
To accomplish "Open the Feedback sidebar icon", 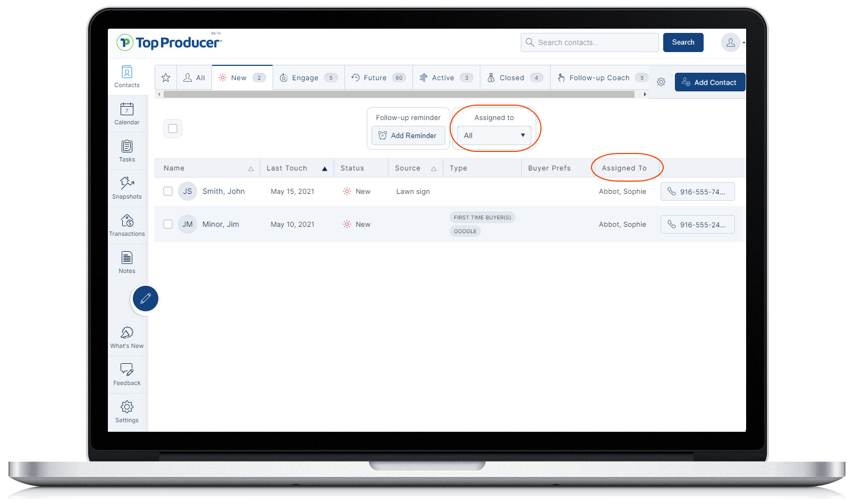I will click(x=127, y=375).
